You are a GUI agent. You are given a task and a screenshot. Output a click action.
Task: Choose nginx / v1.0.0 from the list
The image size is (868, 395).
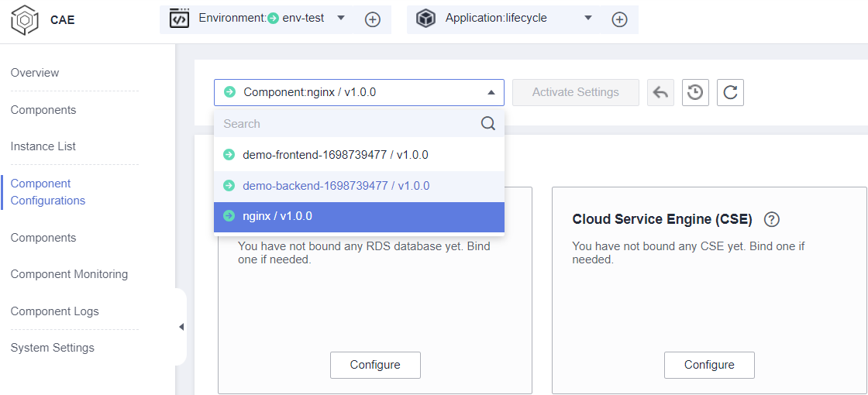coord(277,217)
